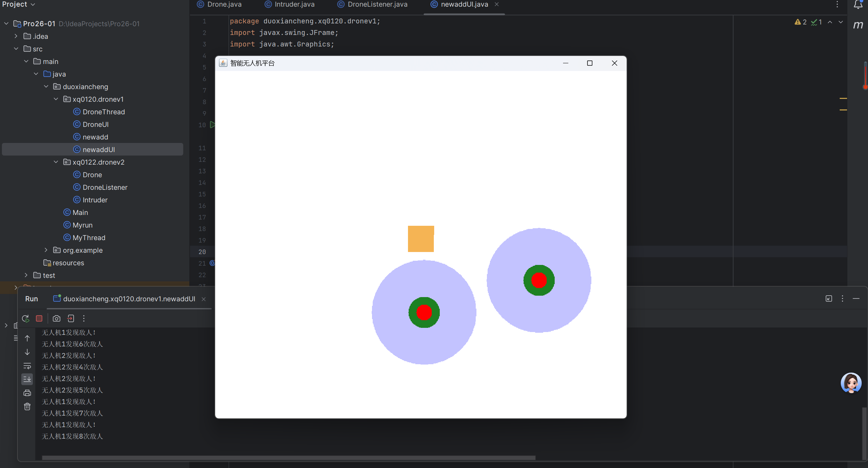Open the DroneThread class file
Screen dimensions: 868x468
[103, 112]
